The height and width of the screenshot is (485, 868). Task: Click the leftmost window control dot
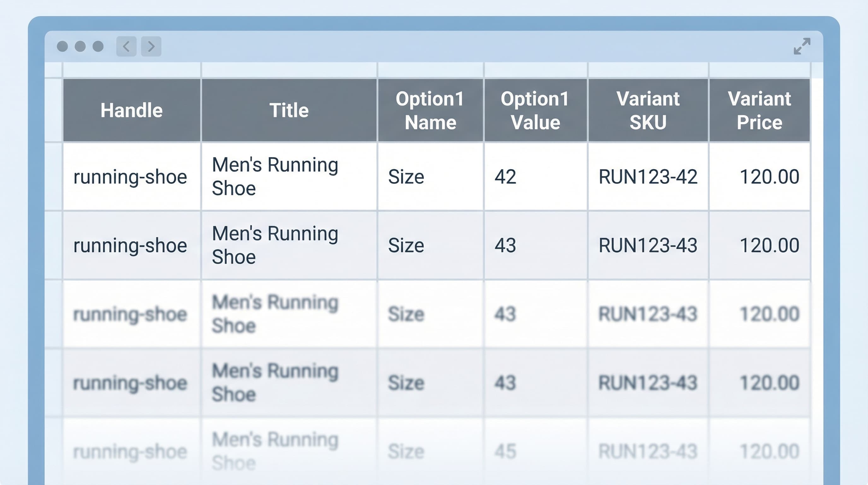(x=62, y=46)
